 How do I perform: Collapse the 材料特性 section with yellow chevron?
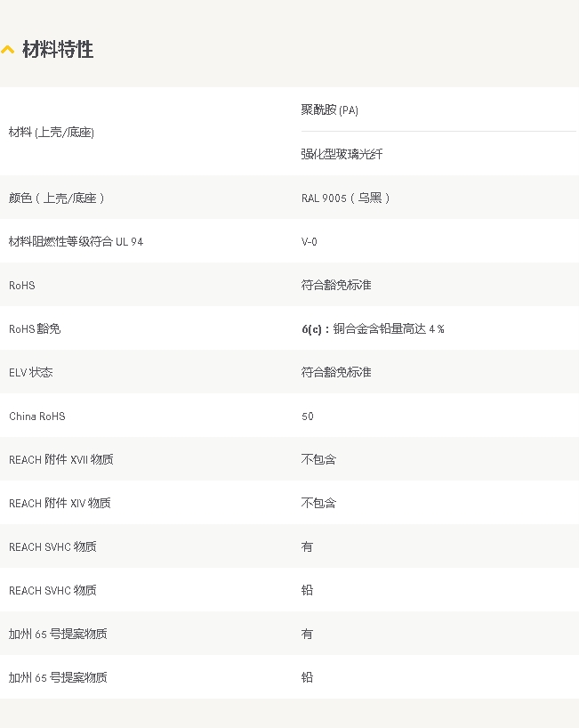pyautogui.click(x=7, y=49)
